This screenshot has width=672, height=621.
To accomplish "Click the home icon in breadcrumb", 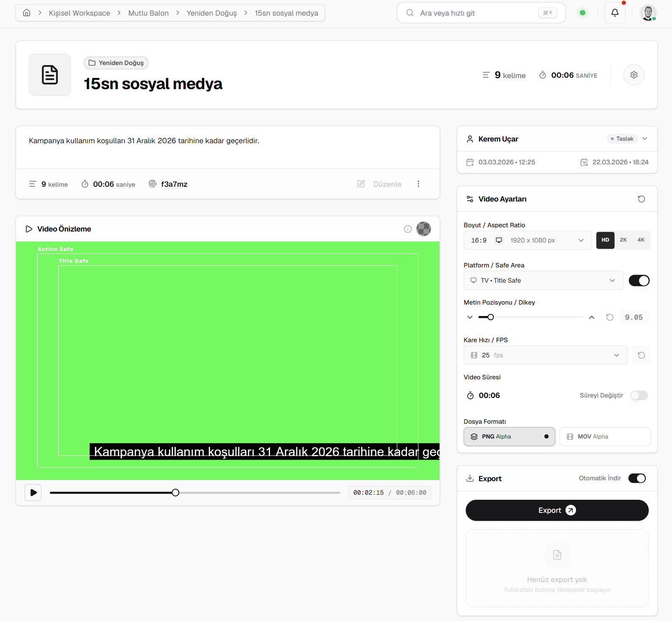I will pyautogui.click(x=27, y=13).
